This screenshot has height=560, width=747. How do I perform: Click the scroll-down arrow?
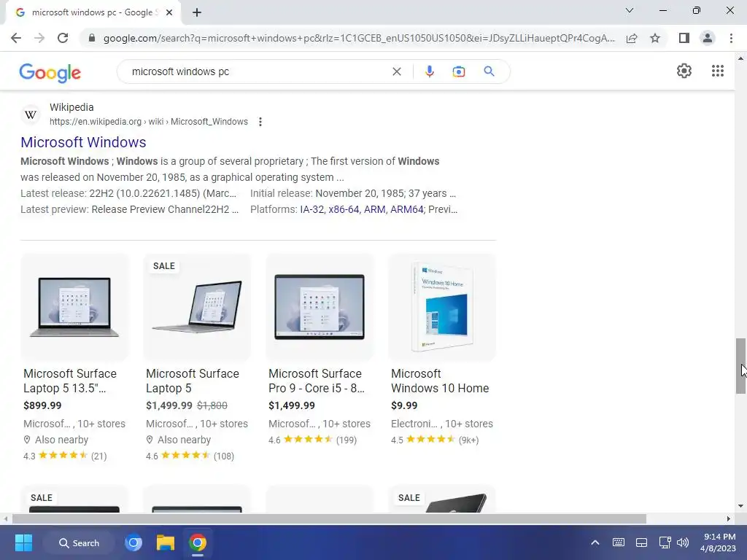[740, 506]
